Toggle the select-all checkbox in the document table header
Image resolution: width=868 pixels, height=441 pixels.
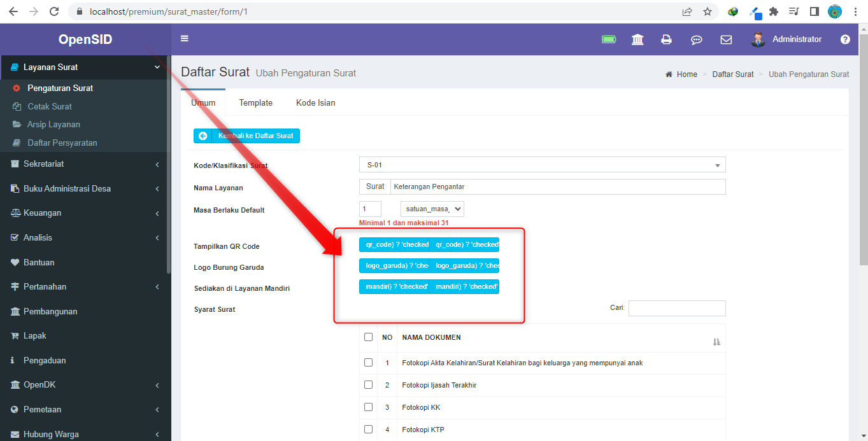click(x=368, y=337)
